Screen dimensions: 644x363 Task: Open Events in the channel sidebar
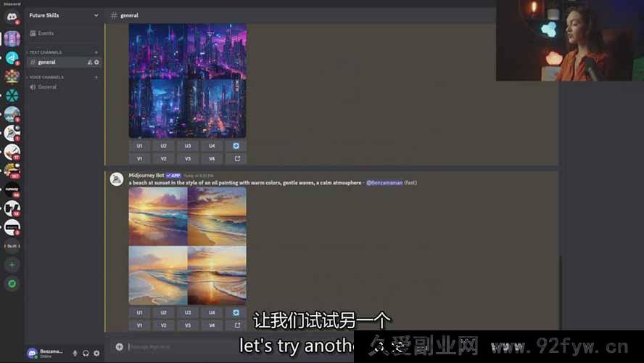pyautogui.click(x=46, y=33)
